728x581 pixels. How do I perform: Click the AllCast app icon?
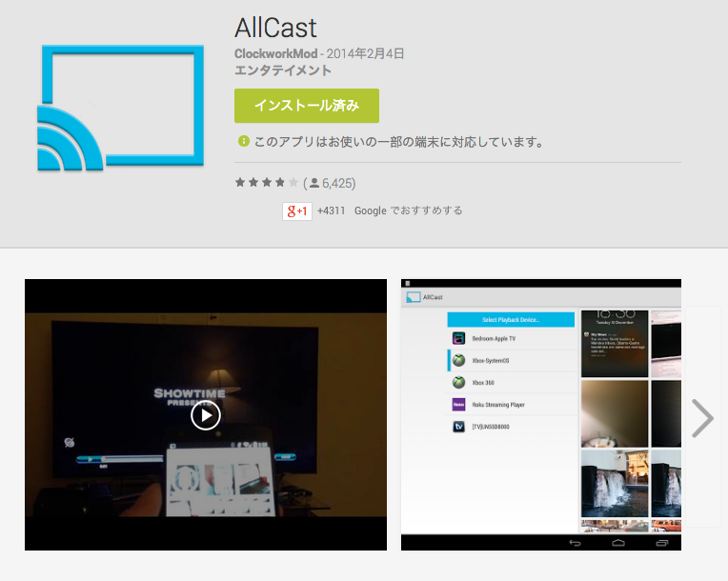(x=120, y=108)
